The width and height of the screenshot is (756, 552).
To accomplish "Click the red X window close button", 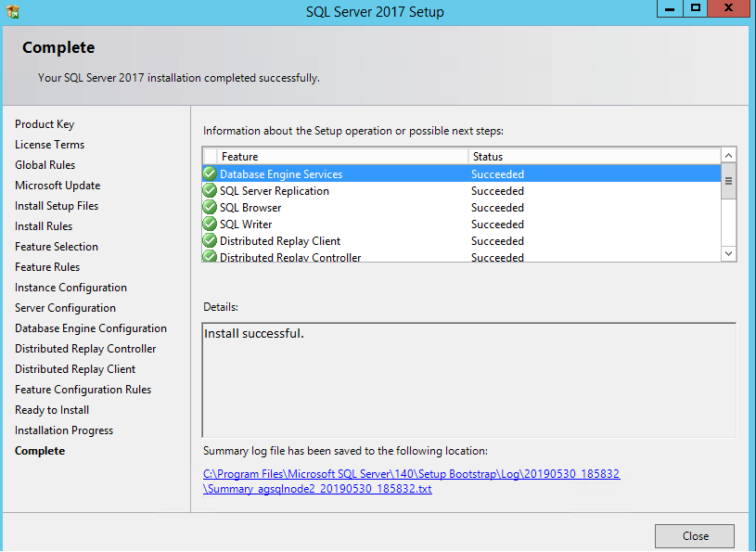I will pos(729,8).
